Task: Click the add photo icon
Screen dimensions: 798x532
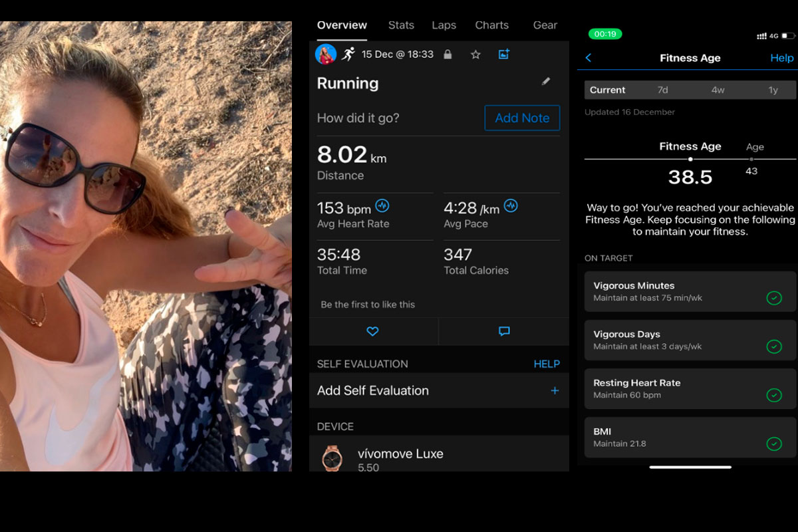Action: [x=503, y=55]
